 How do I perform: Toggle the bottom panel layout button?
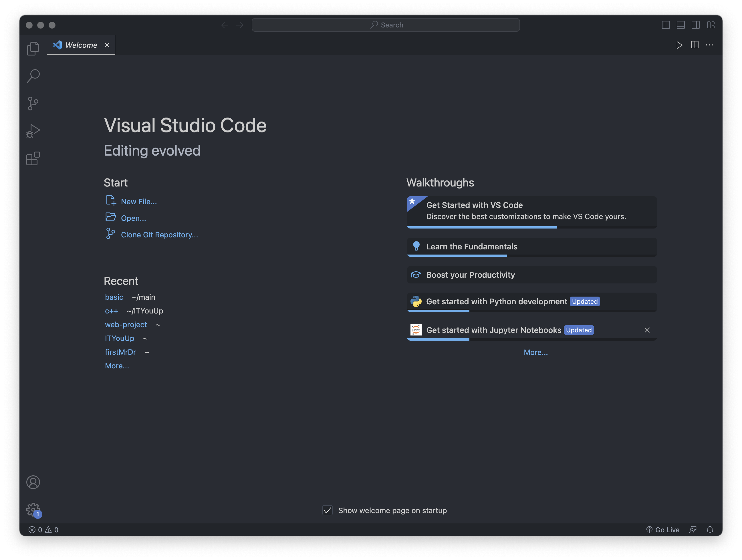(x=681, y=25)
